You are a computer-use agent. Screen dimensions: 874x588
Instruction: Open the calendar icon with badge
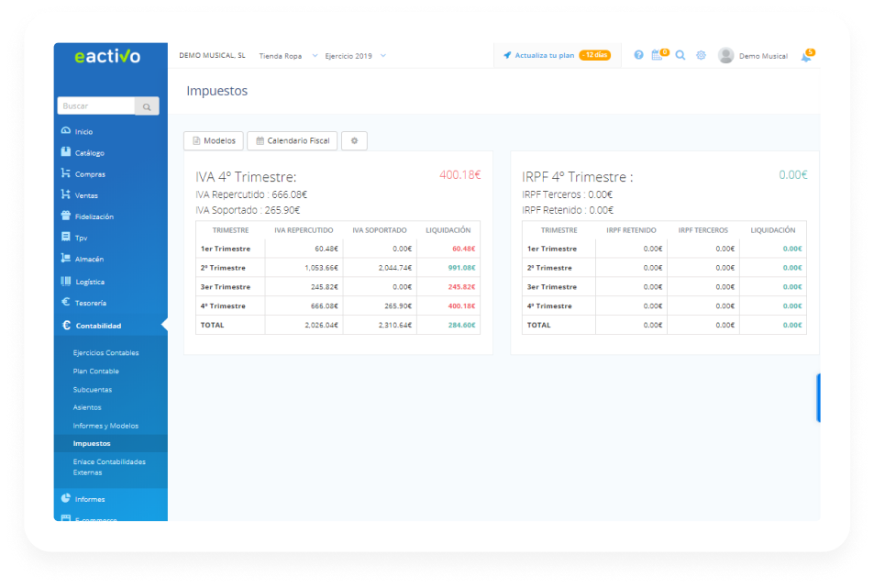pyautogui.click(x=657, y=55)
